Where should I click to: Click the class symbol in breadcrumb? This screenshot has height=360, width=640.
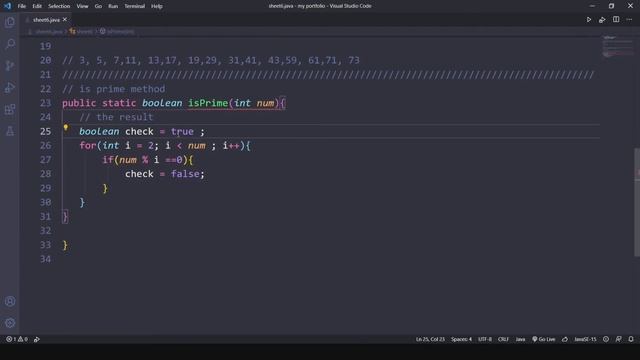coord(81,31)
